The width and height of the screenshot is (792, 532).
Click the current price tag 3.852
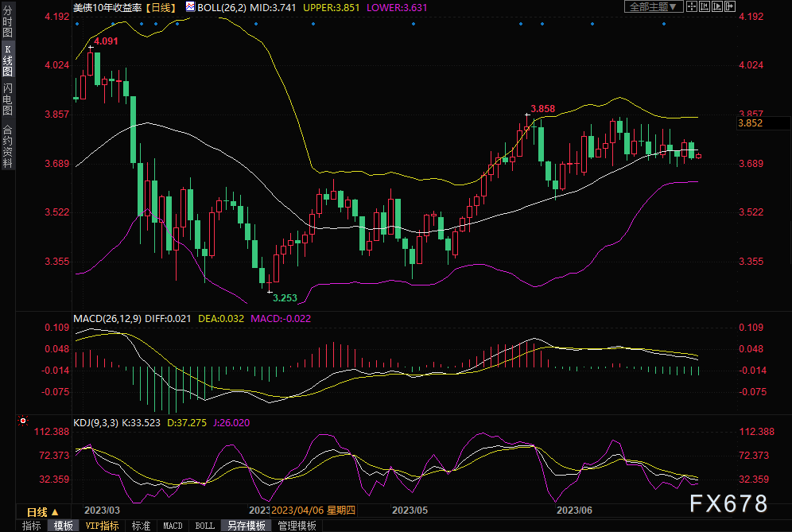[x=750, y=123]
